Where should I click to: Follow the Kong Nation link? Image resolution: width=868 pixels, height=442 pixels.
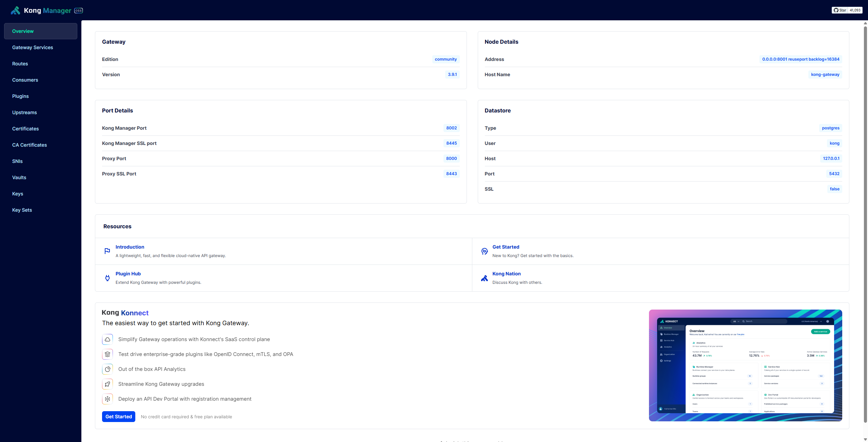[506, 274]
